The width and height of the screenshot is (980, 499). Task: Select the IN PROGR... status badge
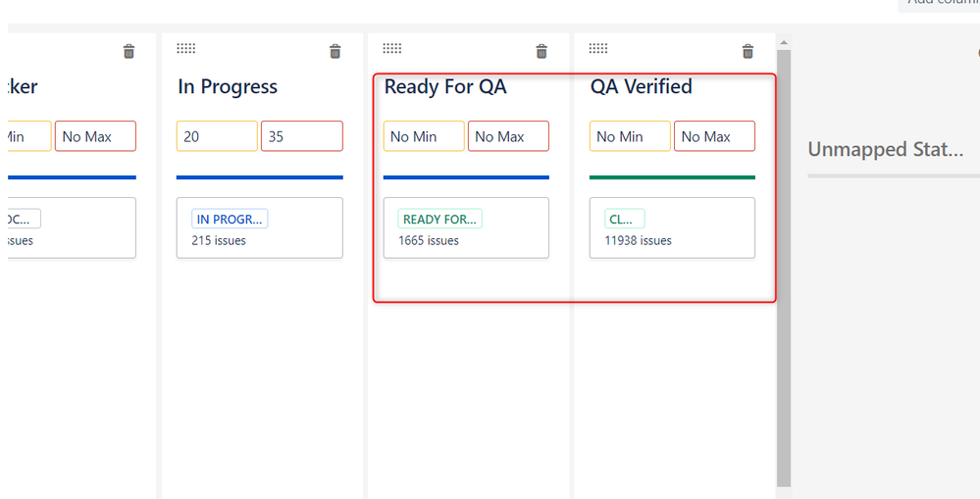230,219
